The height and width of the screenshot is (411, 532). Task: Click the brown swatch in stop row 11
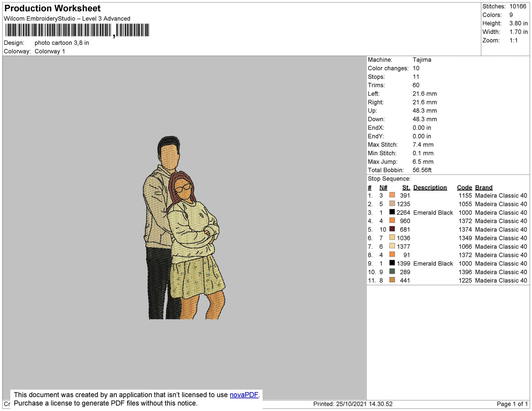(392, 280)
